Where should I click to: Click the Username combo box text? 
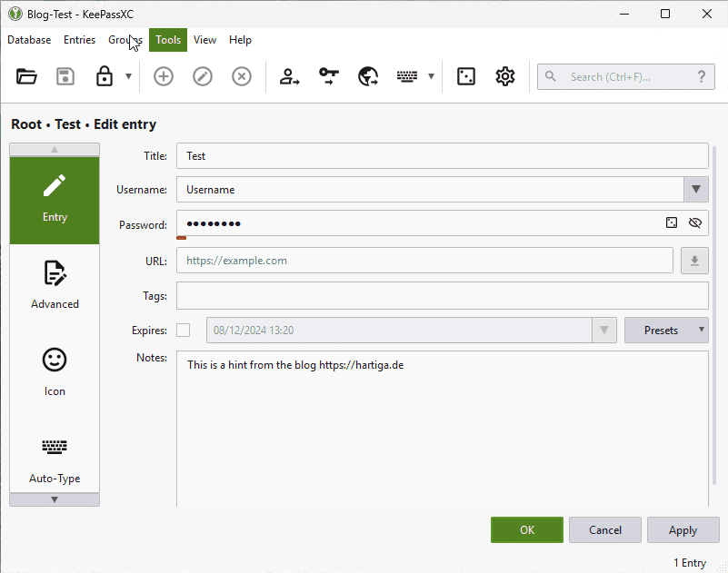click(x=210, y=189)
